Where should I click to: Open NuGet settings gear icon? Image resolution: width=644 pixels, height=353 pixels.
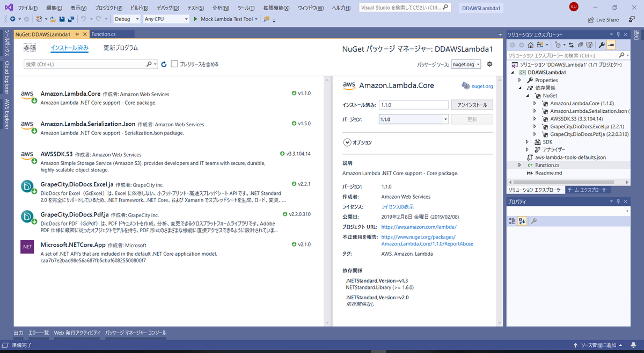click(489, 64)
